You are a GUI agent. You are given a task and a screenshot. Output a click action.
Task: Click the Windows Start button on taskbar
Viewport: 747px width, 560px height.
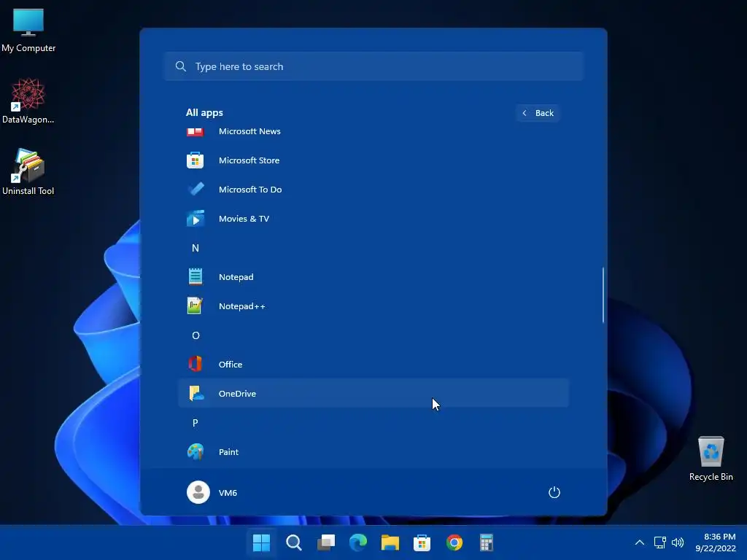[261, 542]
